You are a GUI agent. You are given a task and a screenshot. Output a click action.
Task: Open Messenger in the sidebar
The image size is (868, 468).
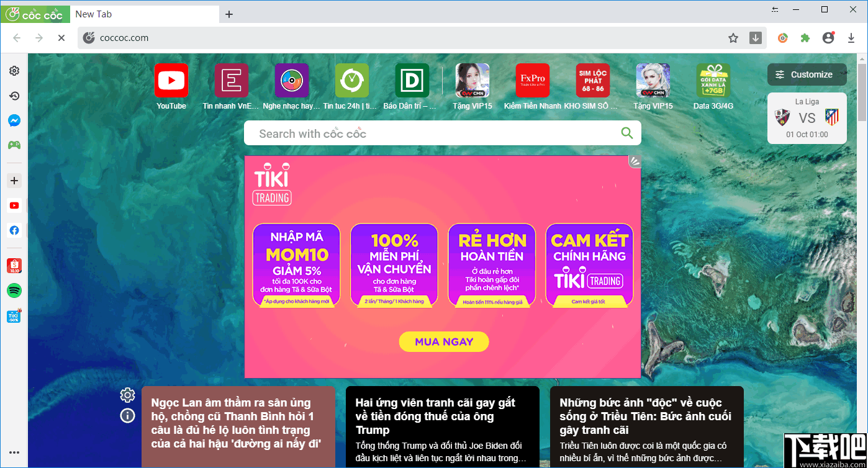click(14, 120)
